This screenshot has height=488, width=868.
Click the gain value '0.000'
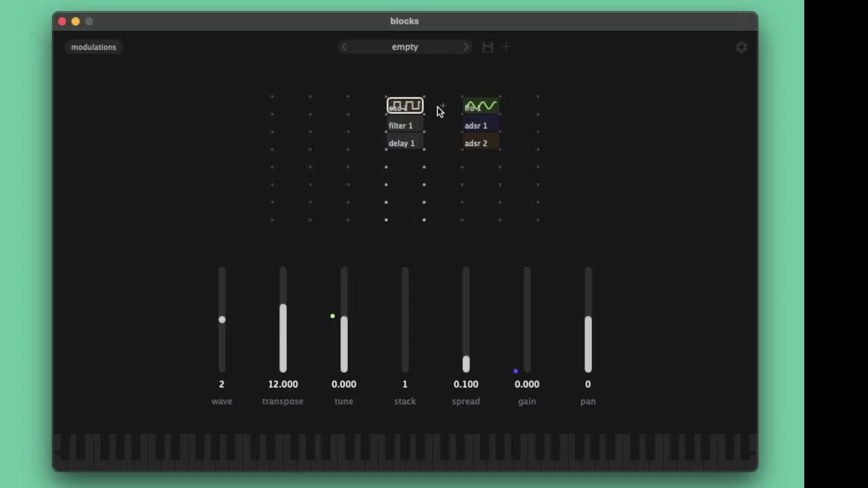coord(527,384)
